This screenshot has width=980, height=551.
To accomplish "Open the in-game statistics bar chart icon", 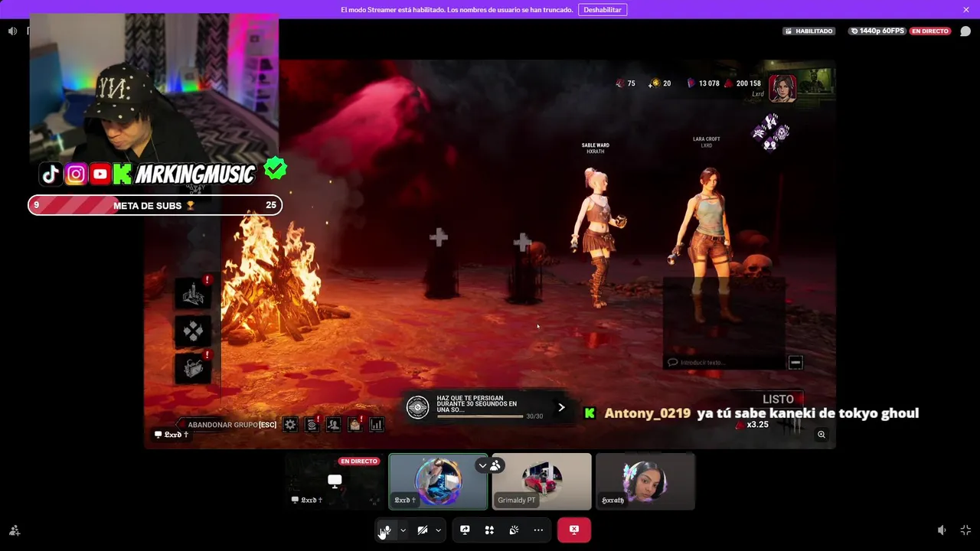I will [x=377, y=424].
